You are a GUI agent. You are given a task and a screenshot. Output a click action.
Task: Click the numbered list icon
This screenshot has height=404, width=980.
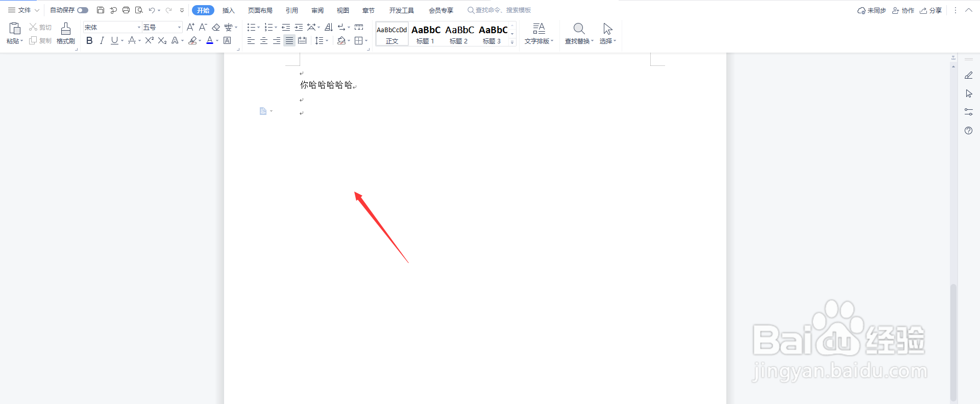pos(268,27)
